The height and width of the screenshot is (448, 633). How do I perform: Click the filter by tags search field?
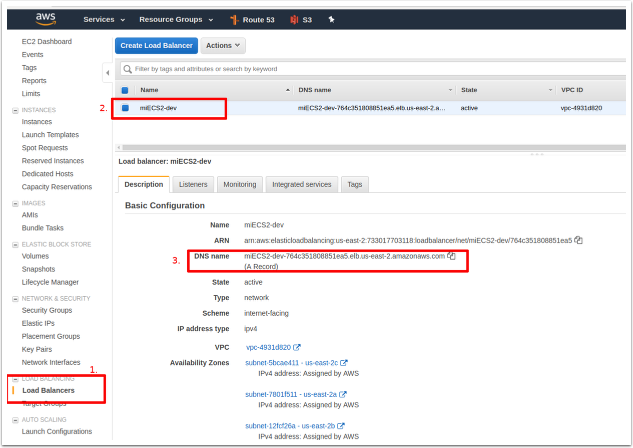click(373, 69)
